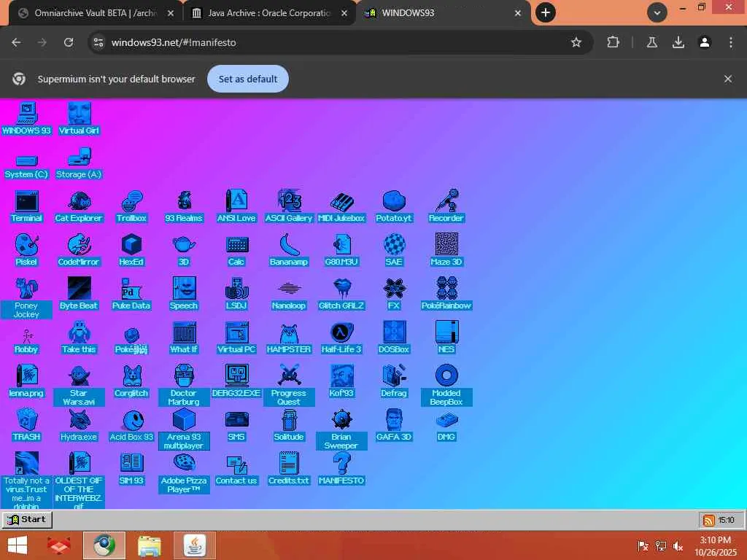
Task: Open the Virtual Girl icon
Action: tap(79, 119)
